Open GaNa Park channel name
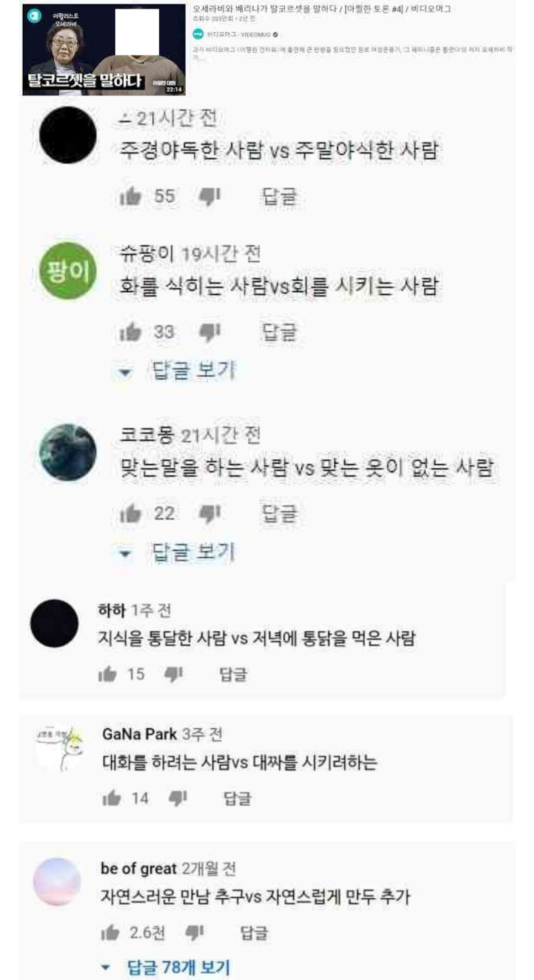The width and height of the screenshot is (534, 980). 139,734
